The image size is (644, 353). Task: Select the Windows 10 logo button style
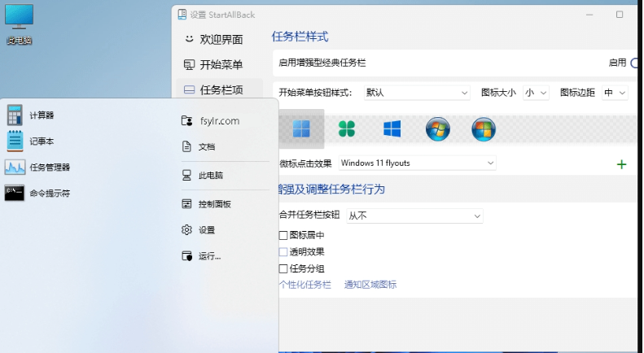(392, 129)
